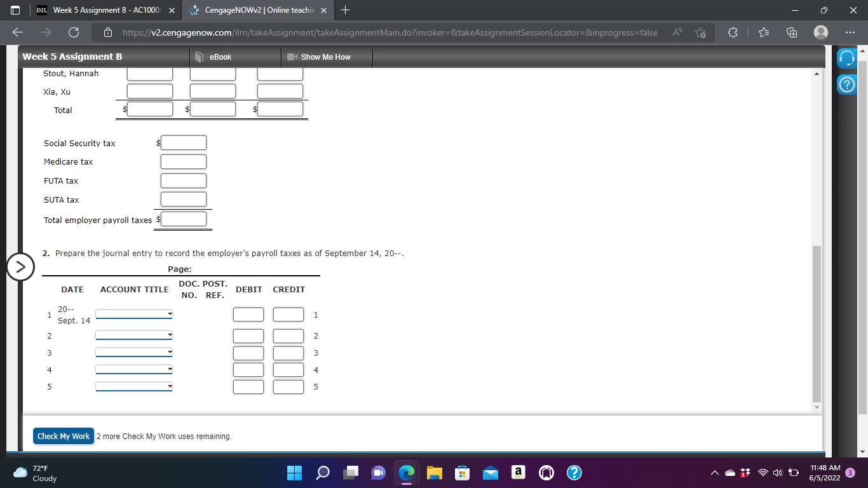Refresh the CengageNOW page

(72, 32)
